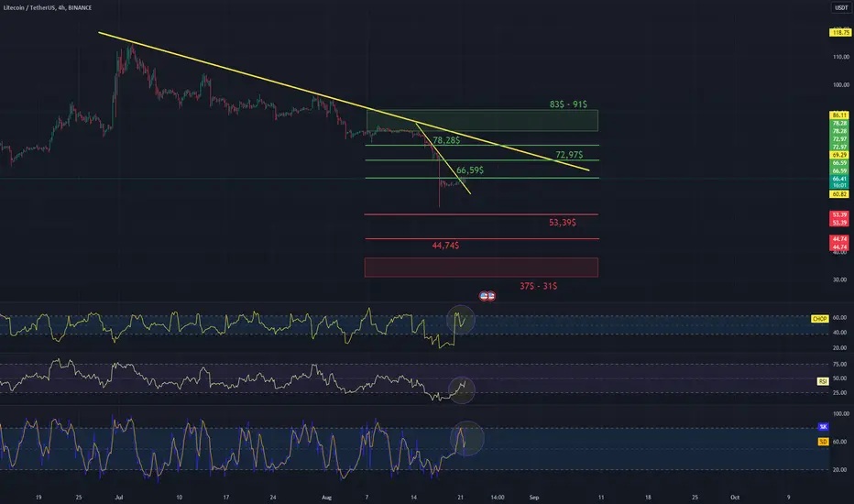Click the 118.75 yellow price label

pyautogui.click(x=840, y=33)
